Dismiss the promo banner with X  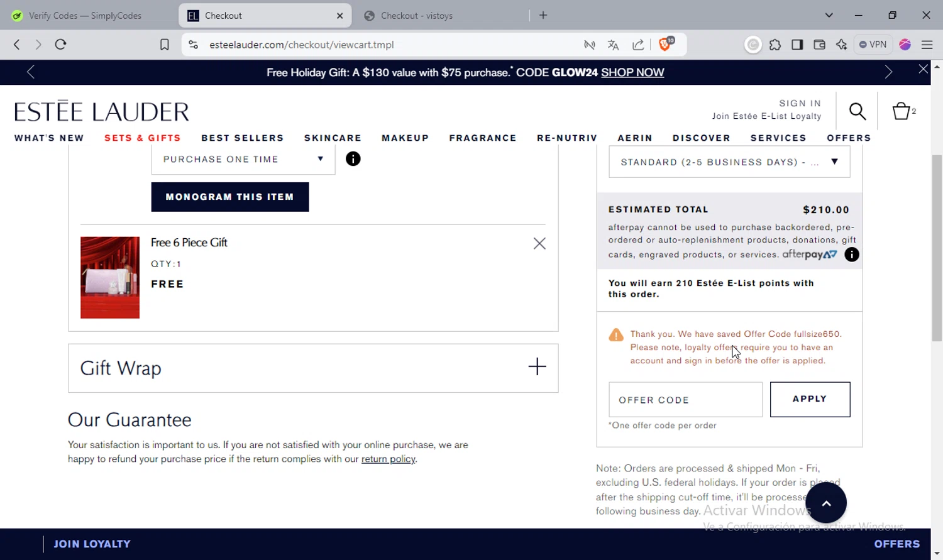click(923, 69)
